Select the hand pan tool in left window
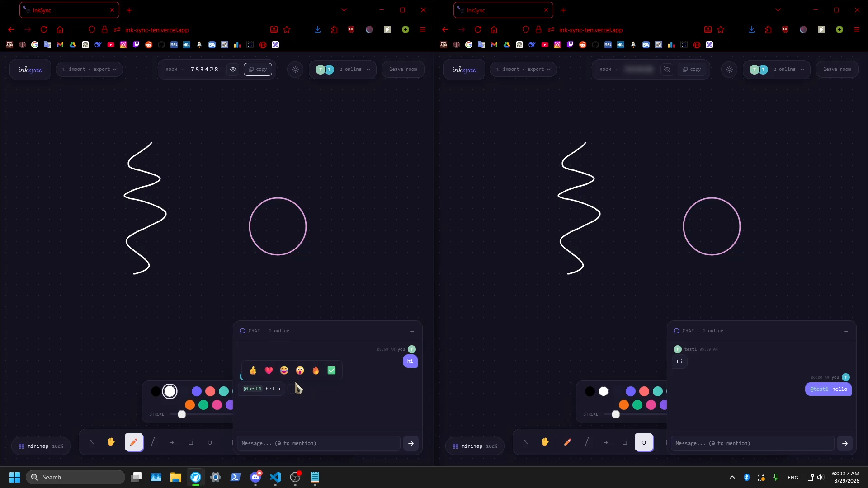Image resolution: width=868 pixels, height=488 pixels. pyautogui.click(x=111, y=442)
